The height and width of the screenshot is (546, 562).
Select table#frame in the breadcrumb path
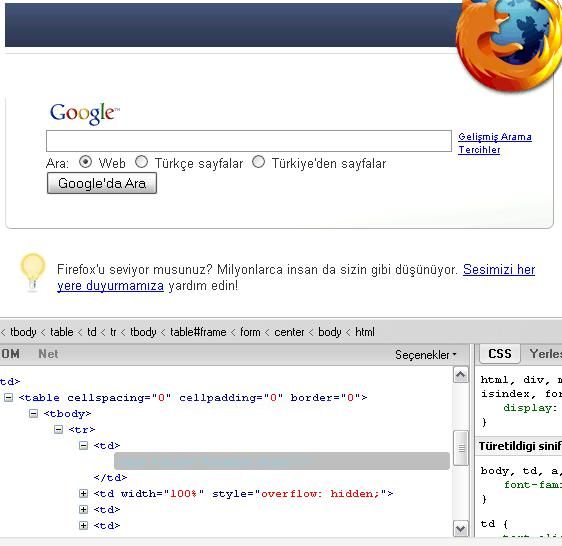point(198,332)
